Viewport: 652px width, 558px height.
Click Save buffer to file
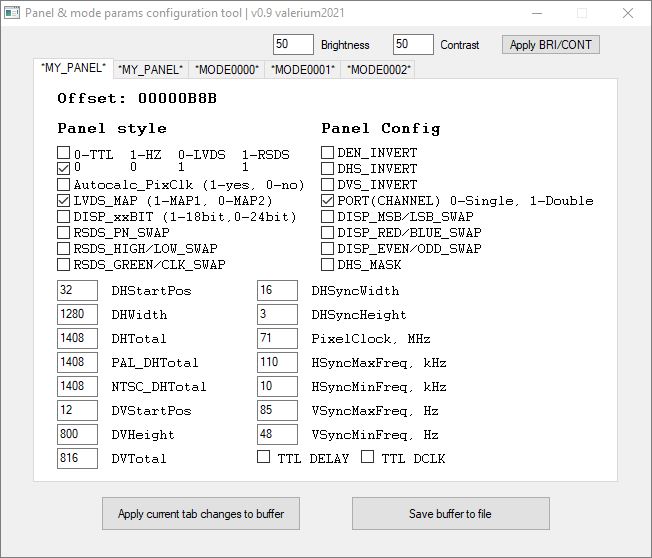coord(450,514)
